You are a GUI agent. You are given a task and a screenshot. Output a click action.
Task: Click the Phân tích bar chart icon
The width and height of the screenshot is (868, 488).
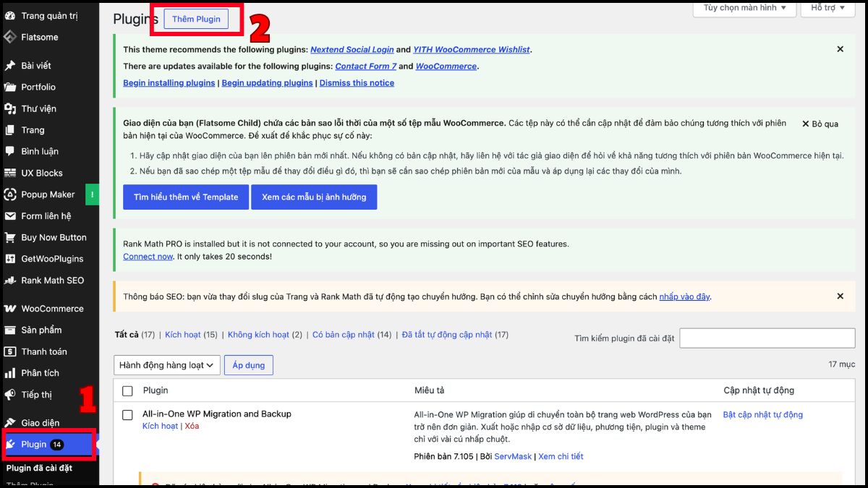[x=10, y=373]
